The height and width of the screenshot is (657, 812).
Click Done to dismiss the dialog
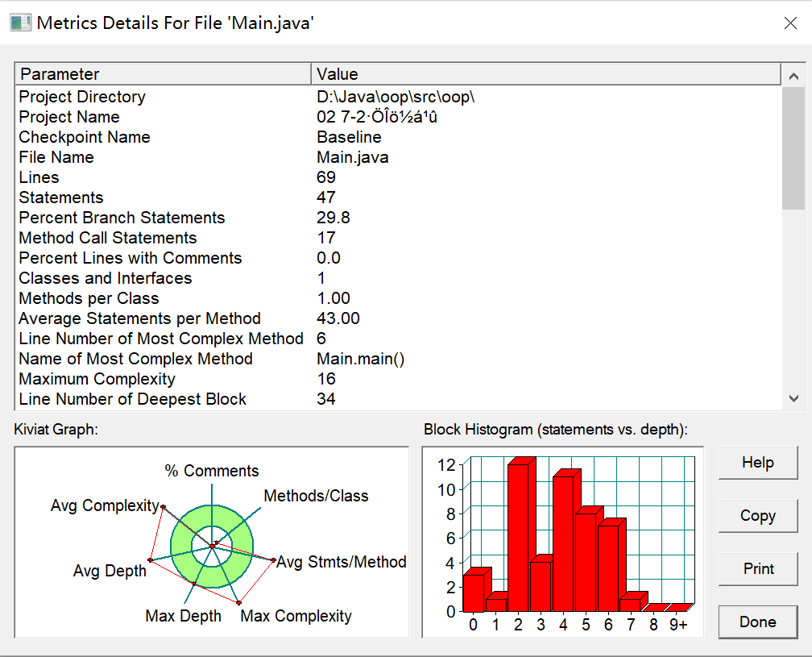[x=757, y=622]
